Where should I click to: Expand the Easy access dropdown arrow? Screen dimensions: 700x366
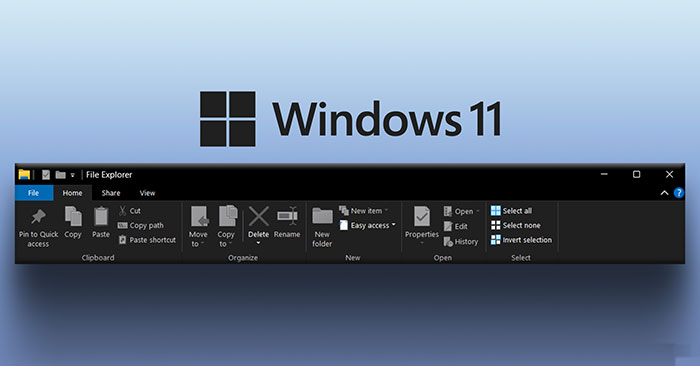(393, 225)
